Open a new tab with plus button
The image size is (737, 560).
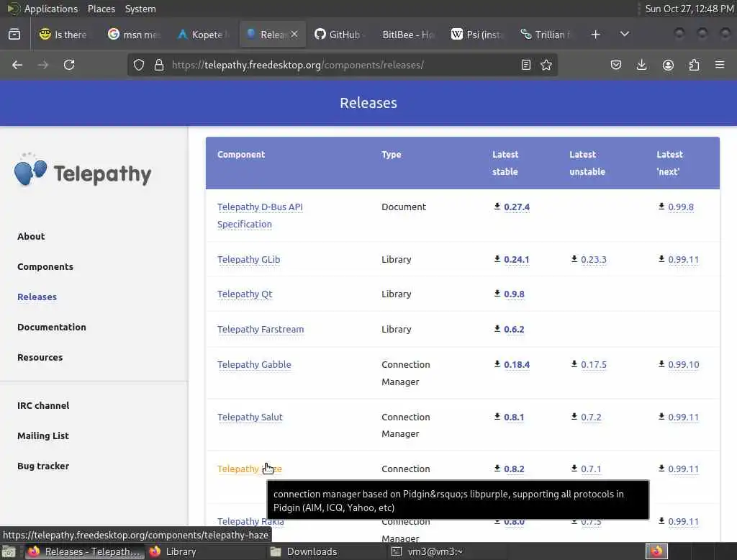(595, 35)
